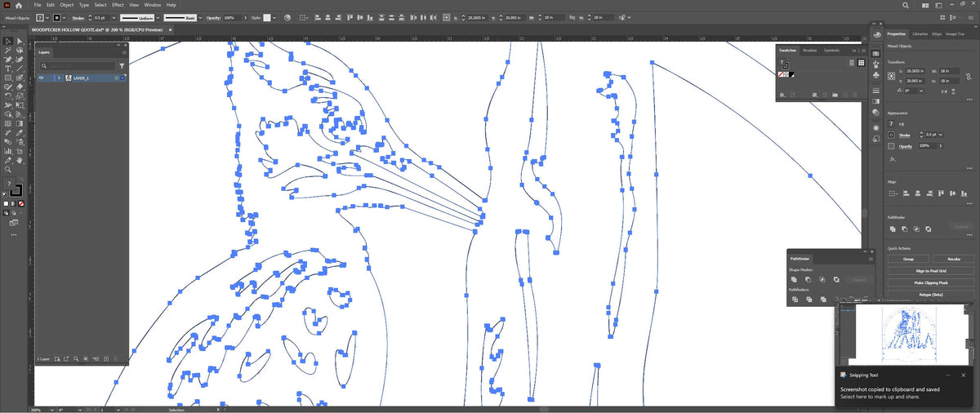Viewport: 980px width, 413px height.
Task: Open stroke weight dropdown in Properties panel
Action: coord(942,135)
